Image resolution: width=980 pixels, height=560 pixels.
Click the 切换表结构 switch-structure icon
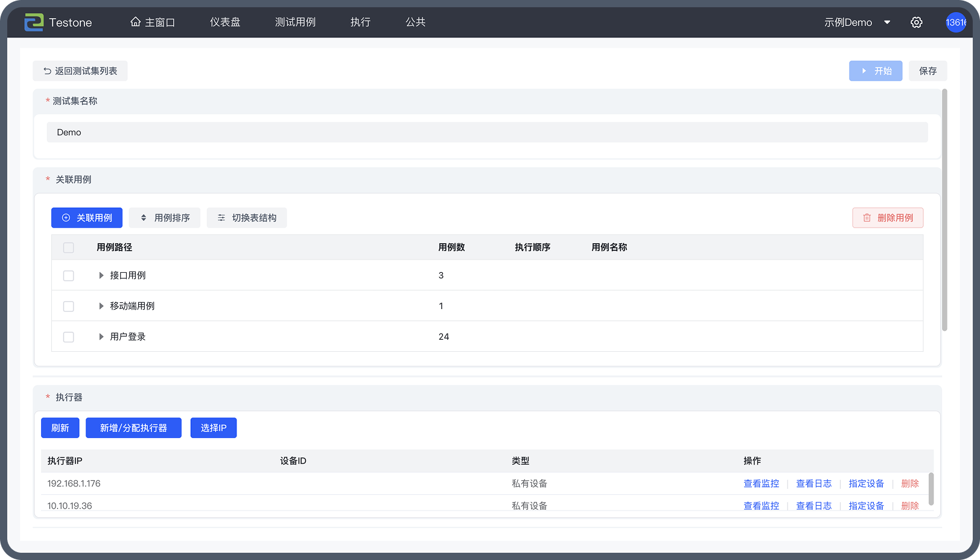(x=221, y=218)
